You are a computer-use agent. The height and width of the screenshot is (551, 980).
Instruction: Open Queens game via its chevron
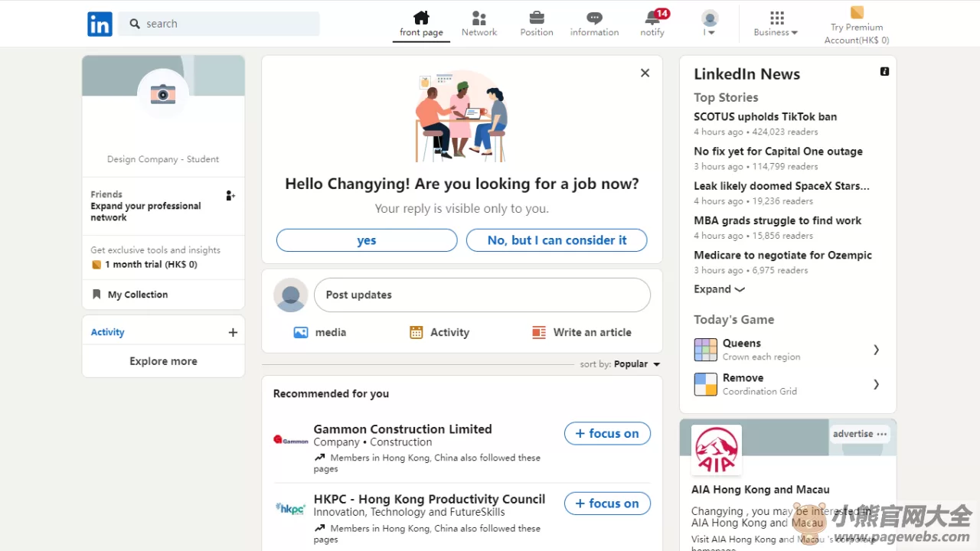click(x=877, y=350)
